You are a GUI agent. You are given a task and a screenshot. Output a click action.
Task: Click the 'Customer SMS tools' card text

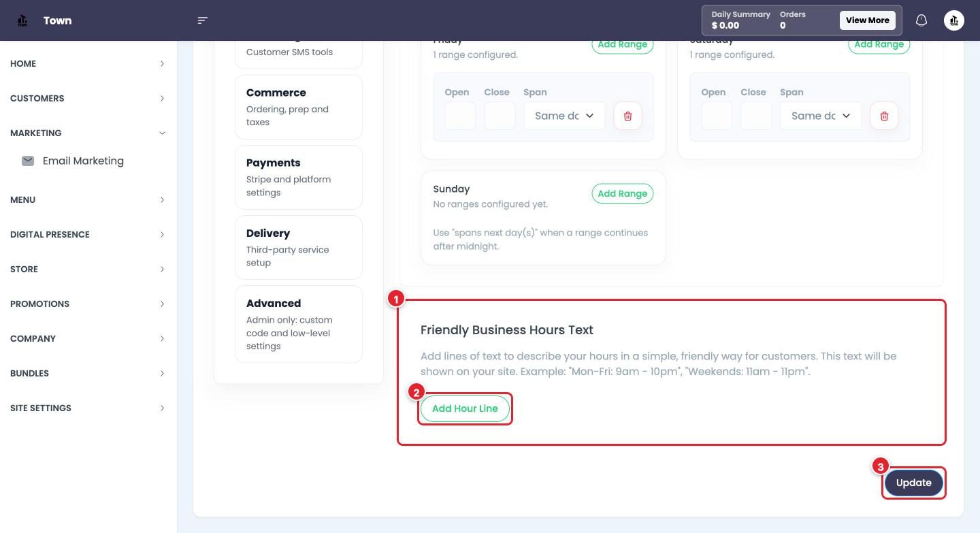click(289, 52)
